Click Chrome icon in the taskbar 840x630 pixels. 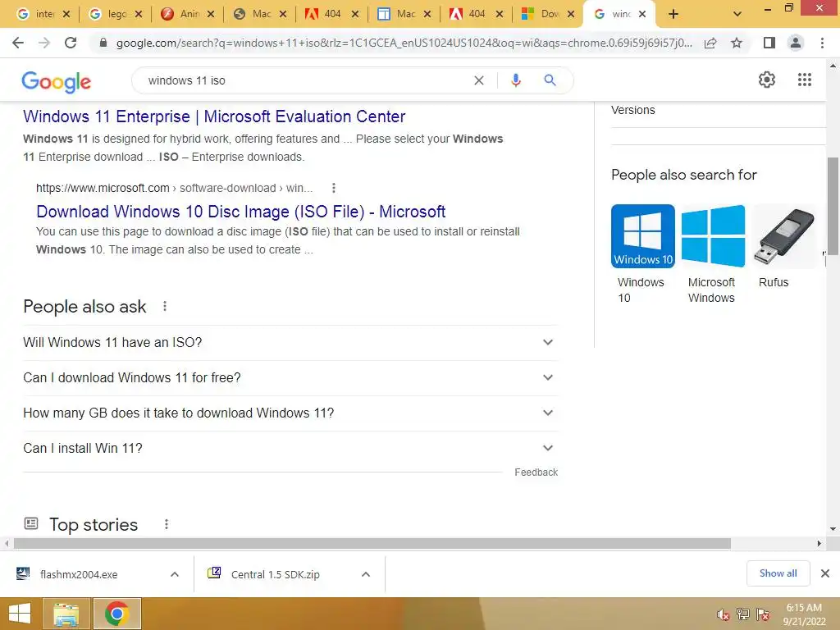[116, 614]
